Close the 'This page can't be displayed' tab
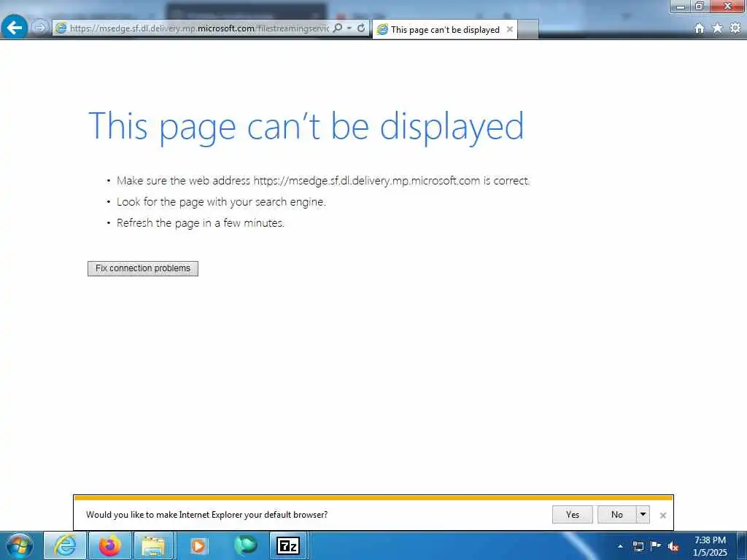The image size is (747, 560). [x=510, y=29]
